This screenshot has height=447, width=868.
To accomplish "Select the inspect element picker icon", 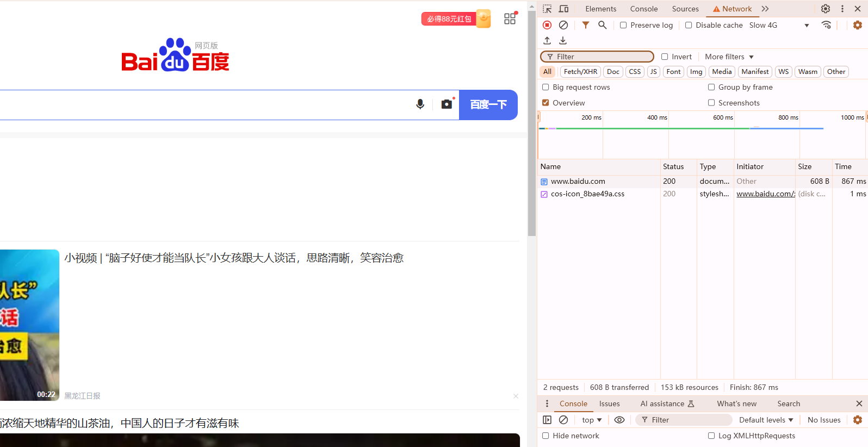I will 547,9.
